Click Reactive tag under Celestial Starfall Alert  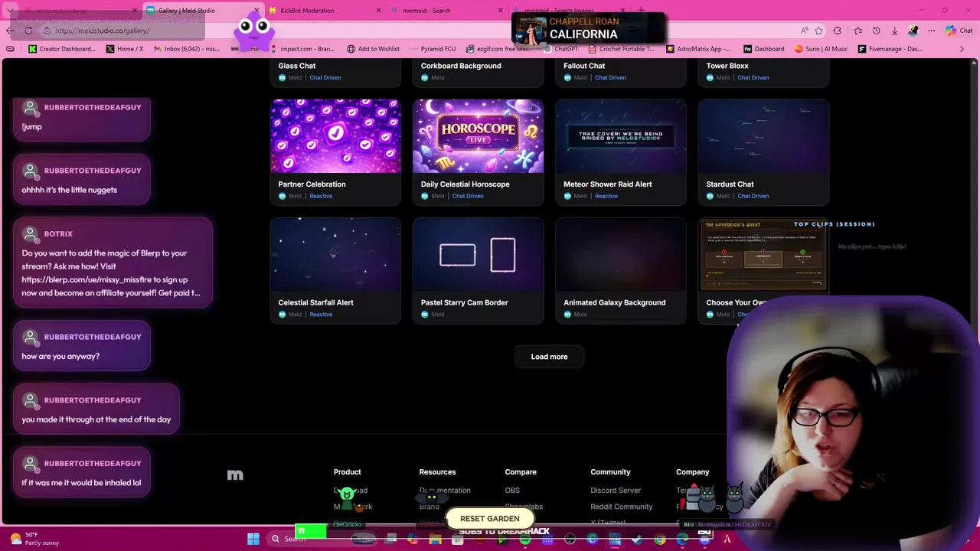[321, 315]
